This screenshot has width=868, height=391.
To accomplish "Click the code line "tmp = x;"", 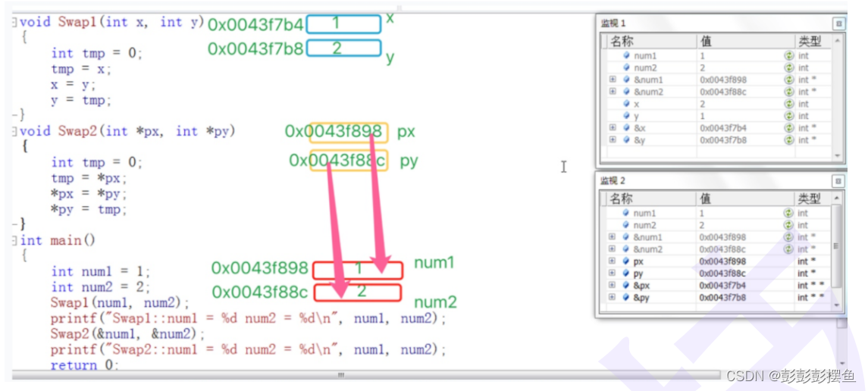I will (81, 69).
